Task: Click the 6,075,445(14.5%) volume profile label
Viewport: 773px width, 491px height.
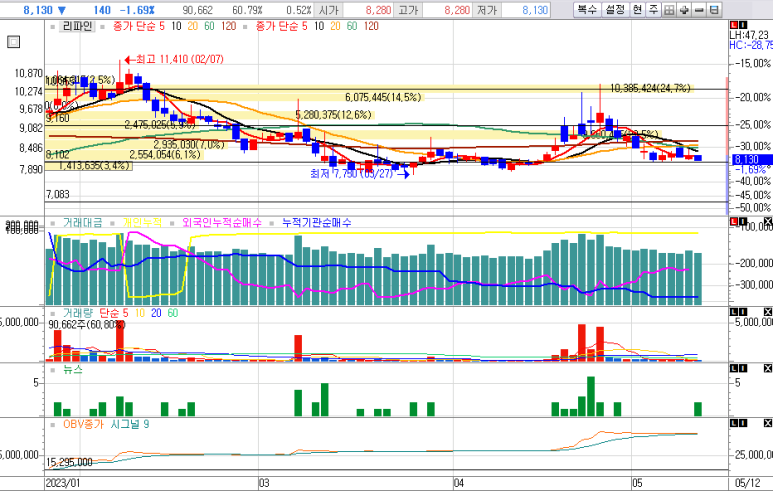Action: coord(383,97)
